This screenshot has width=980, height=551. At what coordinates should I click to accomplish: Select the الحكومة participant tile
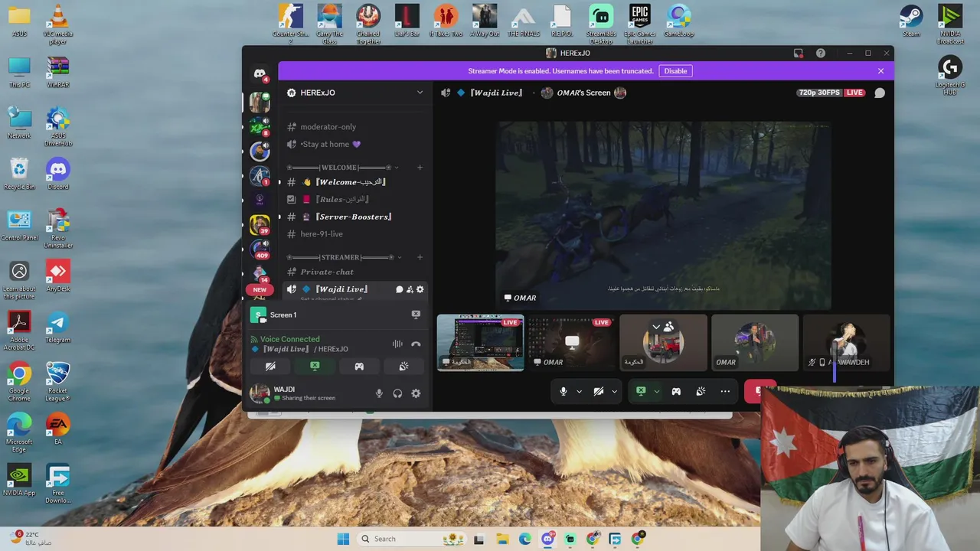point(663,342)
